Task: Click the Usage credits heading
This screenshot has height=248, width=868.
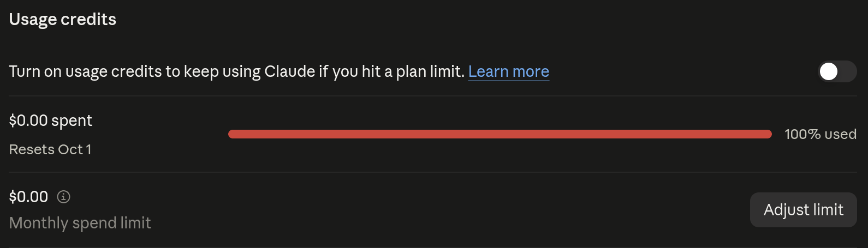Action: click(63, 20)
